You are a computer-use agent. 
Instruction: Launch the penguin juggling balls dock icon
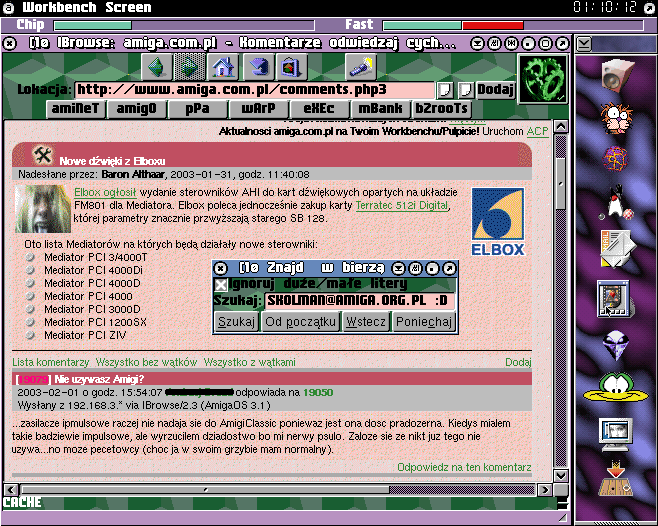click(617, 202)
